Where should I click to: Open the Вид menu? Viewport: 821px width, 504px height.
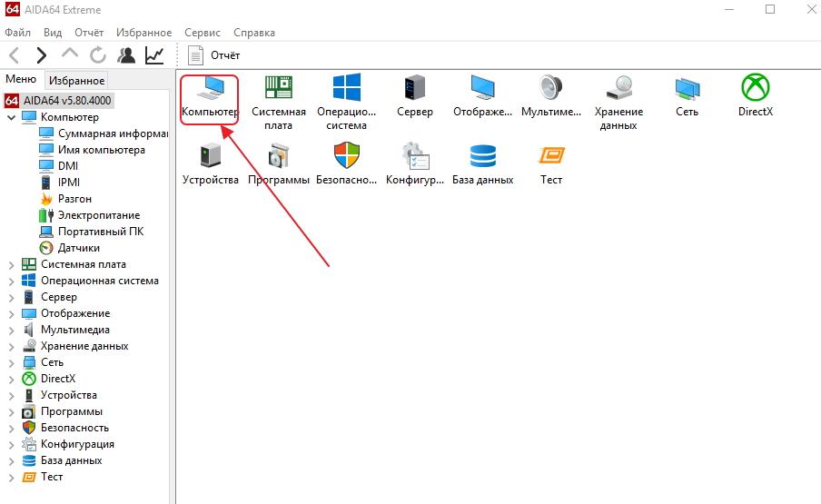pyautogui.click(x=53, y=33)
